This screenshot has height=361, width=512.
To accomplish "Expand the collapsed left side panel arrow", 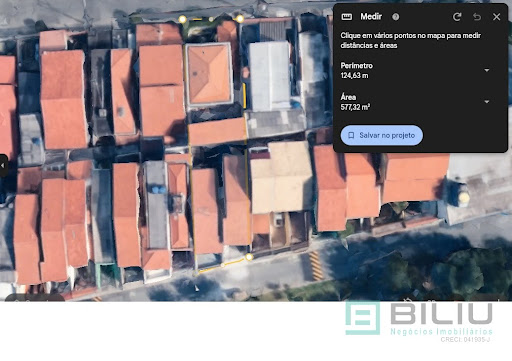I will click(x=3, y=165).
